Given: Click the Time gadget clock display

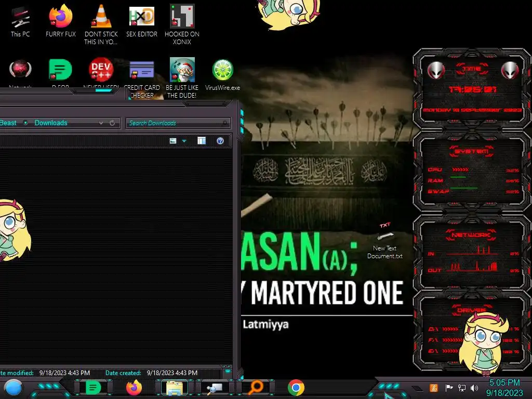Looking at the screenshot, I should (472, 89).
